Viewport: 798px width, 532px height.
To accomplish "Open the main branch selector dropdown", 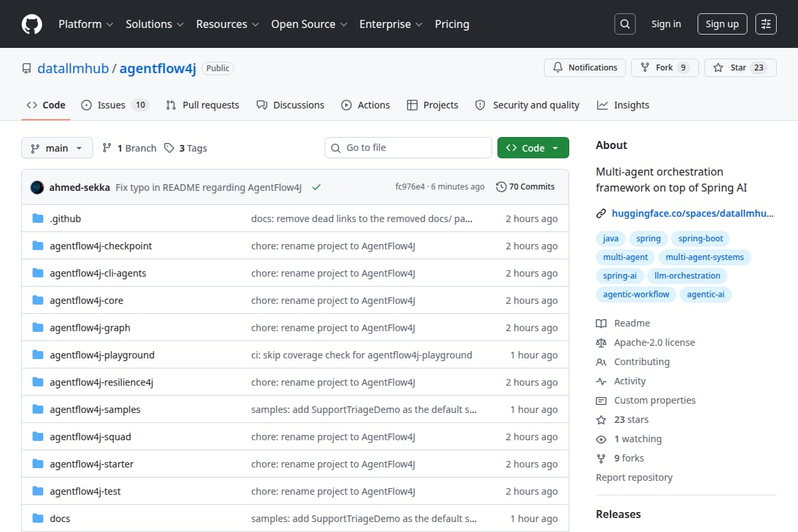I will (57, 148).
